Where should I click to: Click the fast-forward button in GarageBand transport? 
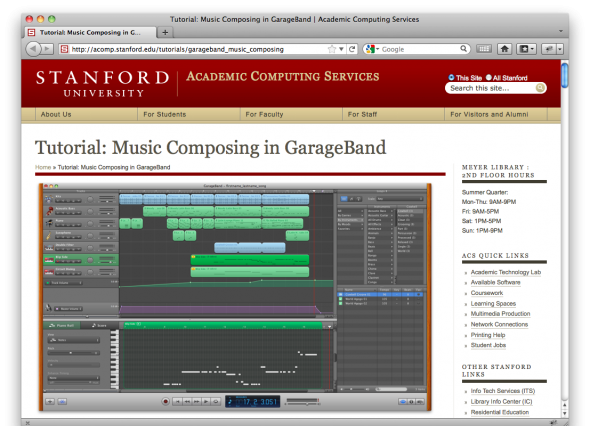(x=196, y=402)
